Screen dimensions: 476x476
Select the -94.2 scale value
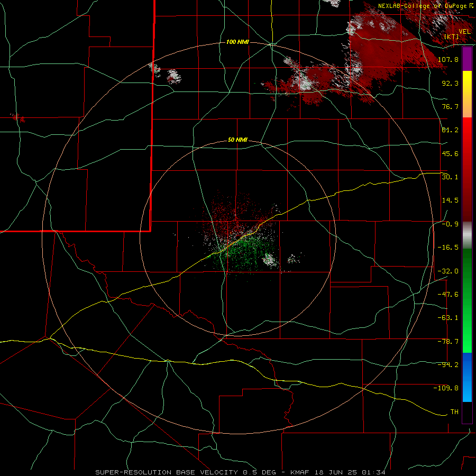(x=448, y=365)
